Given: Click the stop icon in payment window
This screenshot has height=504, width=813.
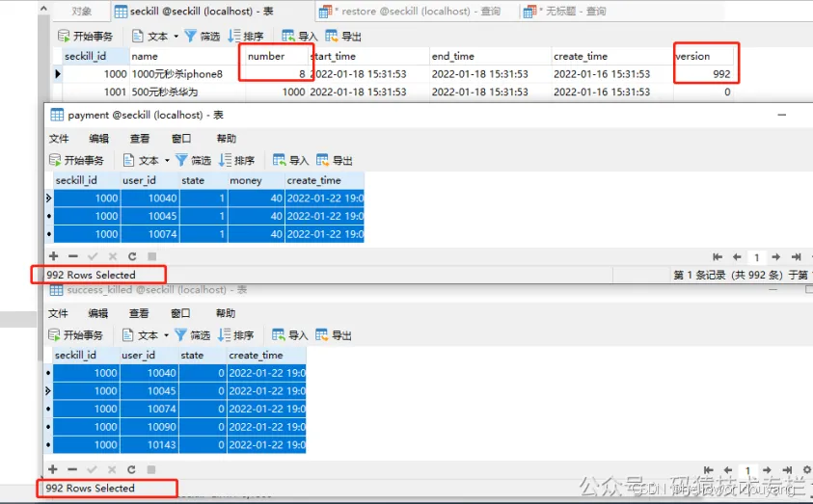Looking at the screenshot, I should click(x=152, y=256).
